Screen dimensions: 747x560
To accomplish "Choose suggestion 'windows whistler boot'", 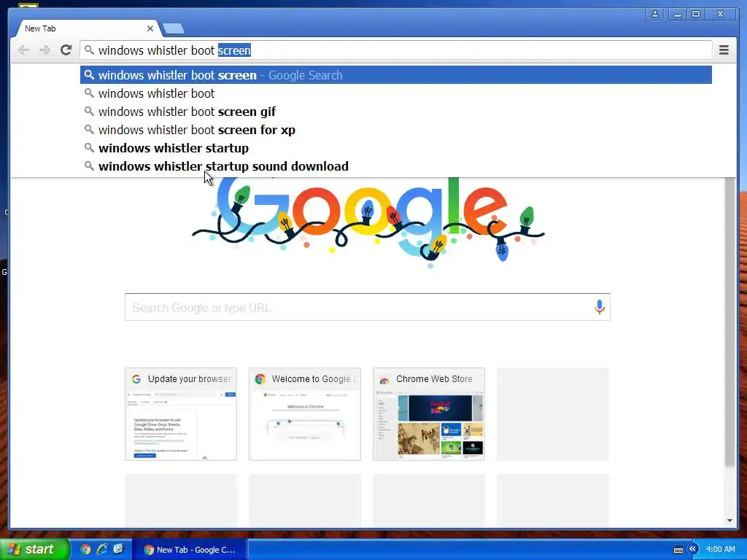I will (396, 93).
